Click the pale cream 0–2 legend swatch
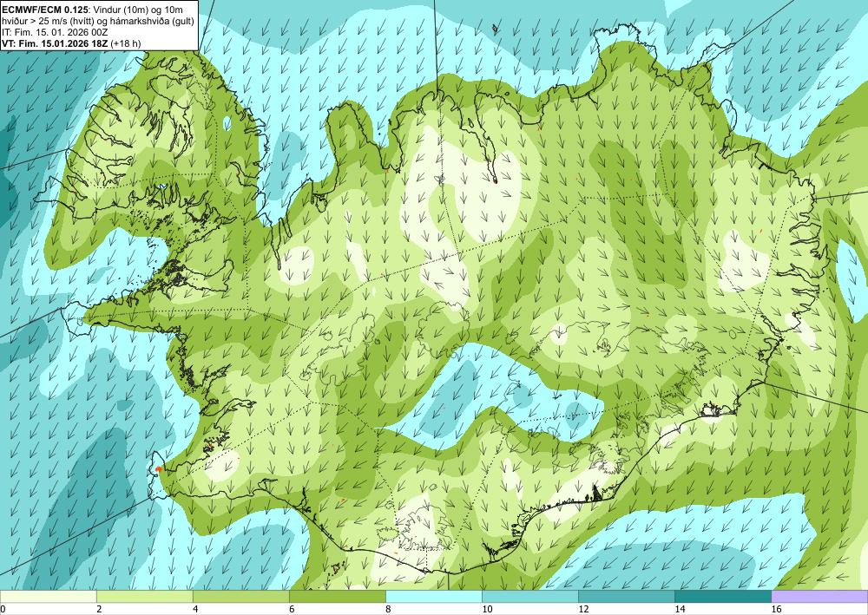 click(48, 596)
